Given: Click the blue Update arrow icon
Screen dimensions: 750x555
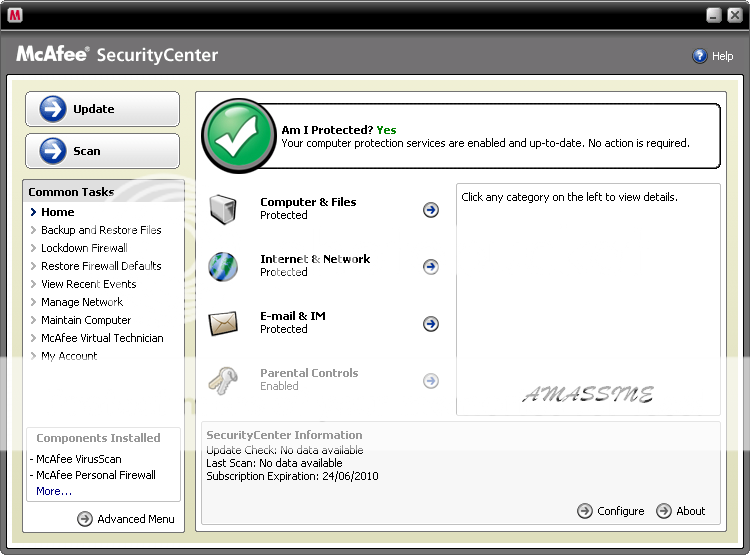Looking at the screenshot, I should (53, 109).
